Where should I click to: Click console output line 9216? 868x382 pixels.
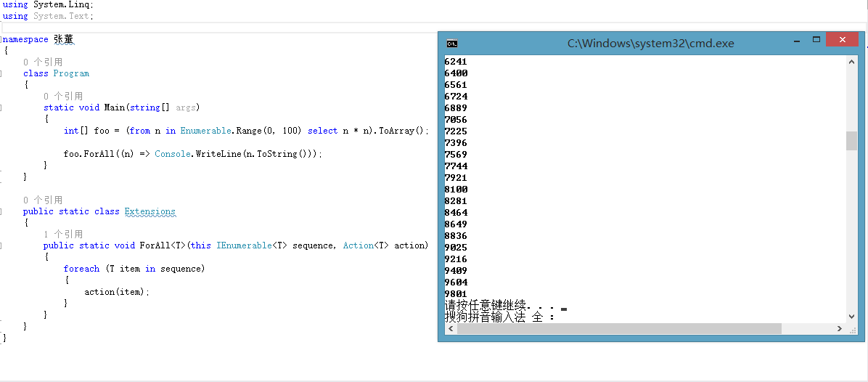(x=456, y=259)
